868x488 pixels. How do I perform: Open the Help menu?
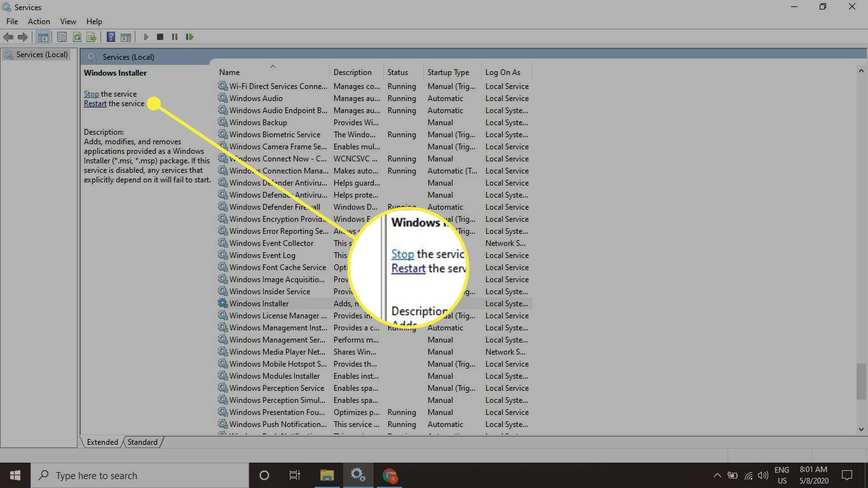tap(94, 22)
